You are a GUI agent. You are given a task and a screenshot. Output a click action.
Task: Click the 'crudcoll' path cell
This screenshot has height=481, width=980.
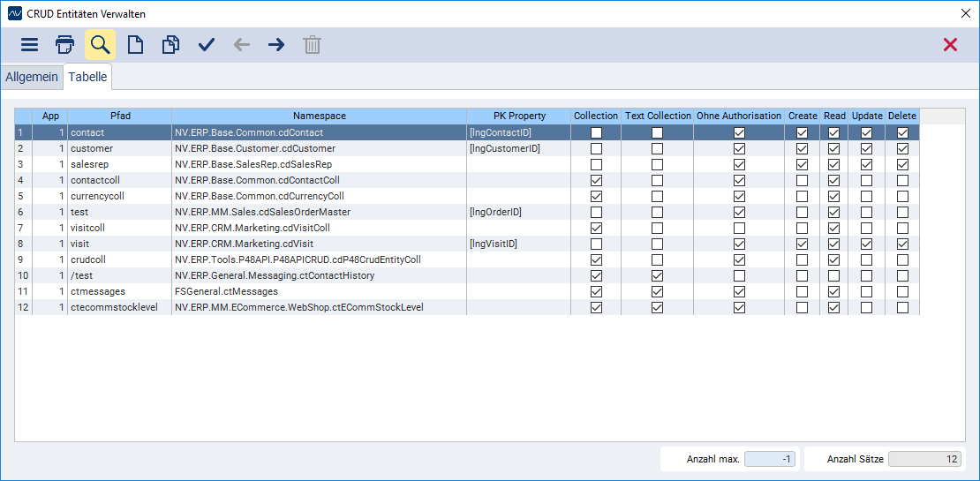[119, 259]
